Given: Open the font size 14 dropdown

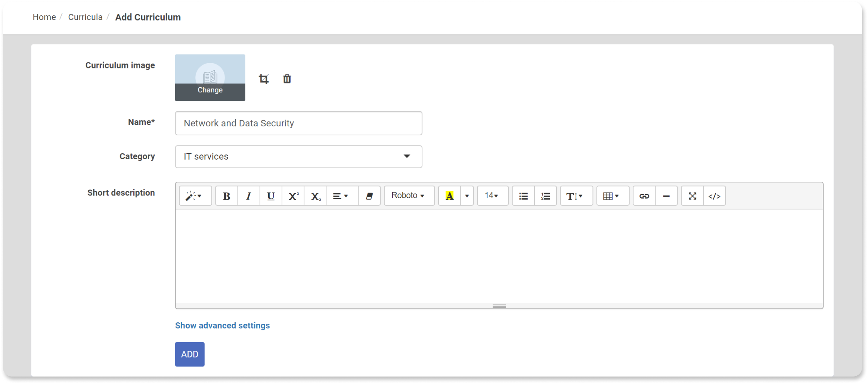Looking at the screenshot, I should pyautogui.click(x=493, y=196).
